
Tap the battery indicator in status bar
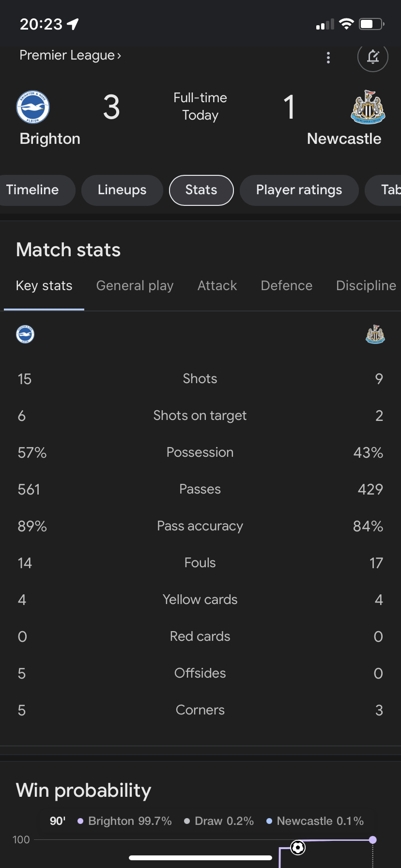371,24
